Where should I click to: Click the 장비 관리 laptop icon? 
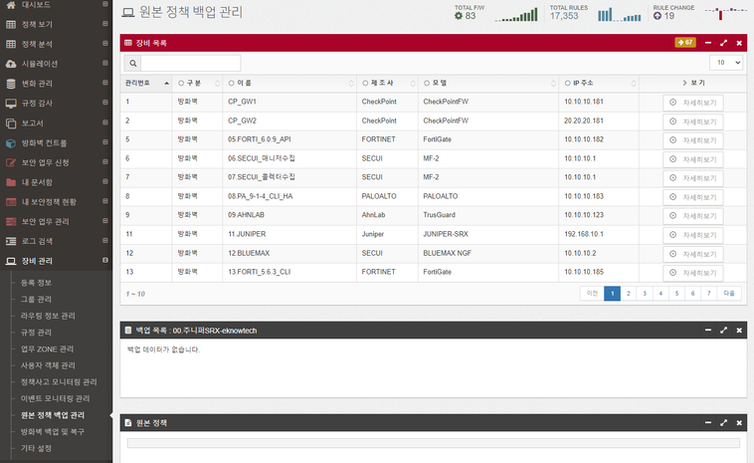tap(11, 261)
